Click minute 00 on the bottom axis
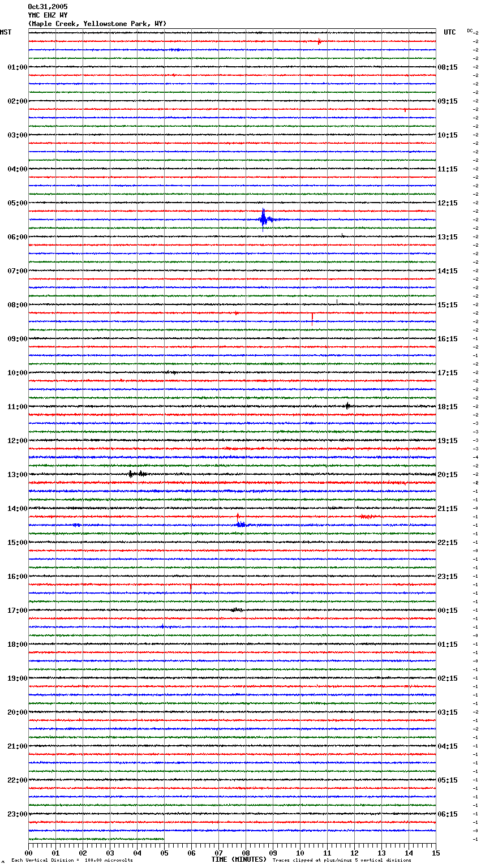 coord(29,853)
